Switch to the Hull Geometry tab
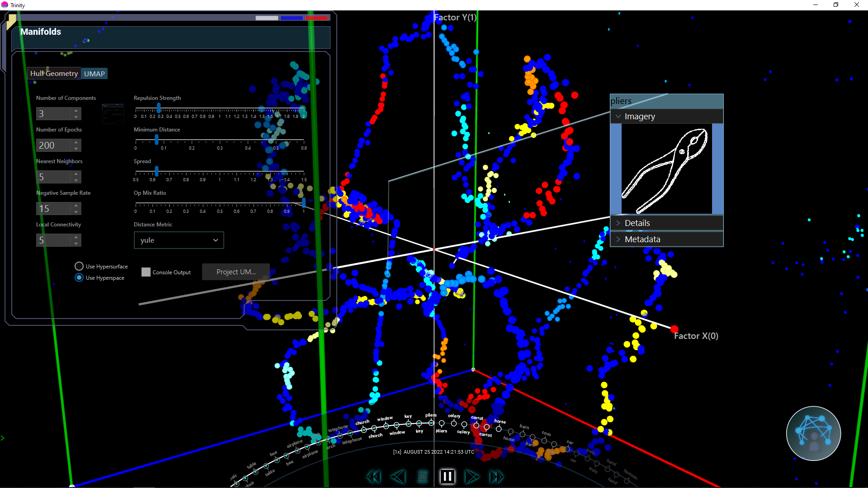 (x=54, y=73)
